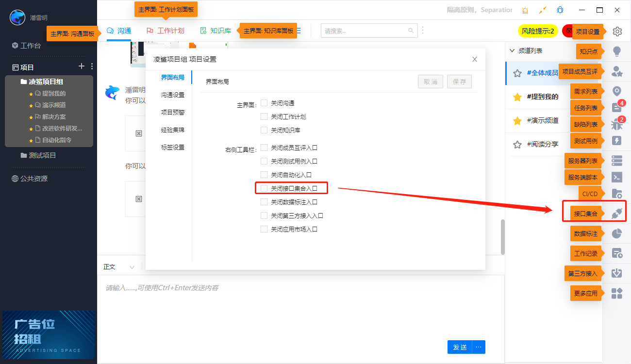The image size is (631, 364).
Task: Toggle star for #阅读分享 channel
Action: [x=517, y=144]
